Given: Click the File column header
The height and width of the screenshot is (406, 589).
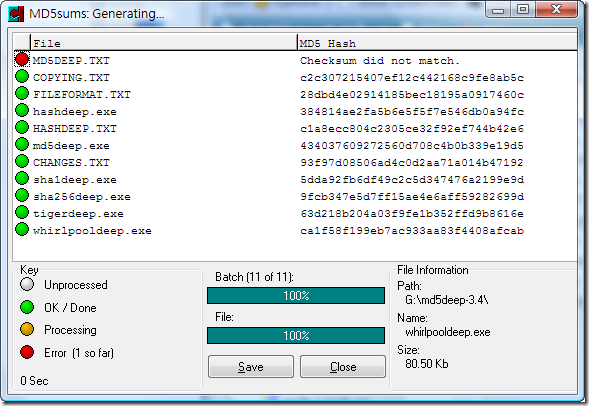Looking at the screenshot, I should pyautogui.click(x=164, y=43).
